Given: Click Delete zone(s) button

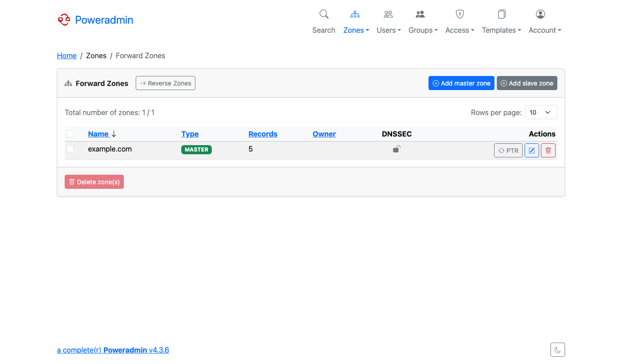Looking at the screenshot, I should click(x=94, y=182).
